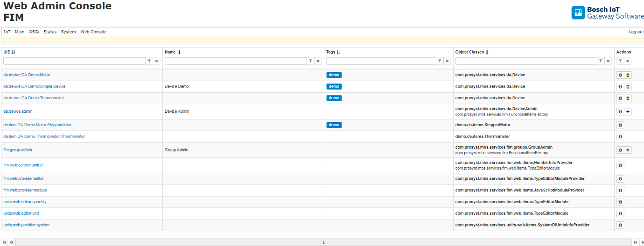Click add icon in the Group Admin row

tap(628, 150)
